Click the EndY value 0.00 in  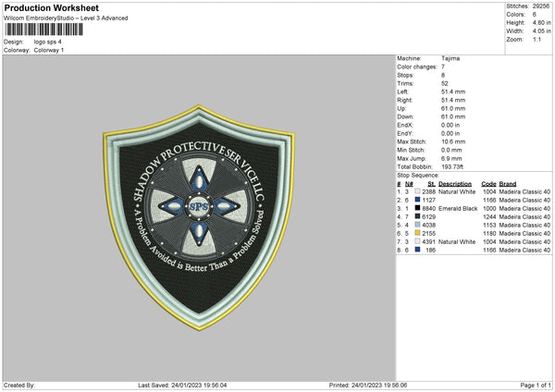[450, 133]
